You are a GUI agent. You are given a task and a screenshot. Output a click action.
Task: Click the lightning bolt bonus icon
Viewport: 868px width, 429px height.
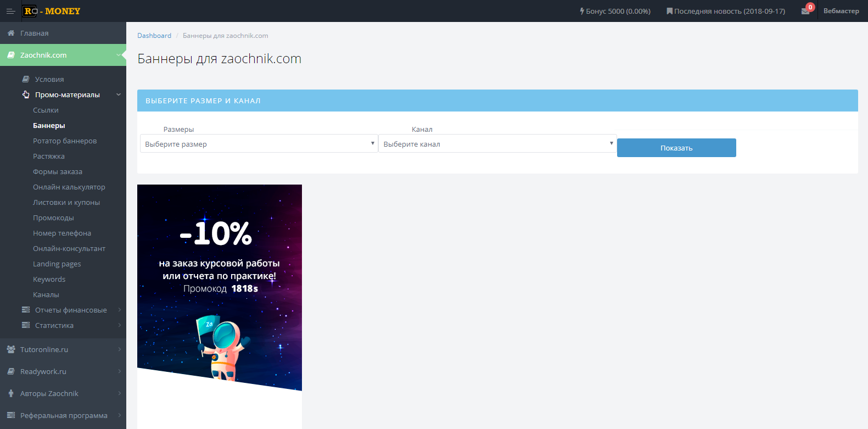582,11
